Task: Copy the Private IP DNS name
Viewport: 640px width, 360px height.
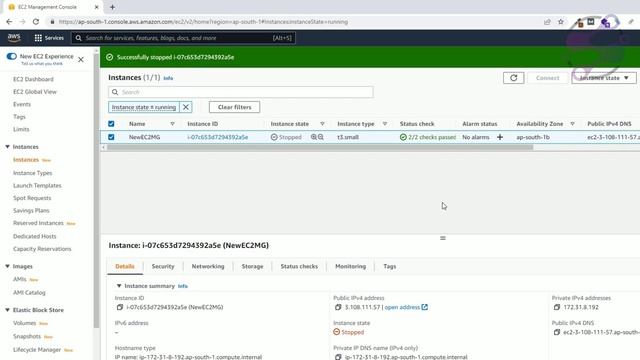Action: click(338, 357)
